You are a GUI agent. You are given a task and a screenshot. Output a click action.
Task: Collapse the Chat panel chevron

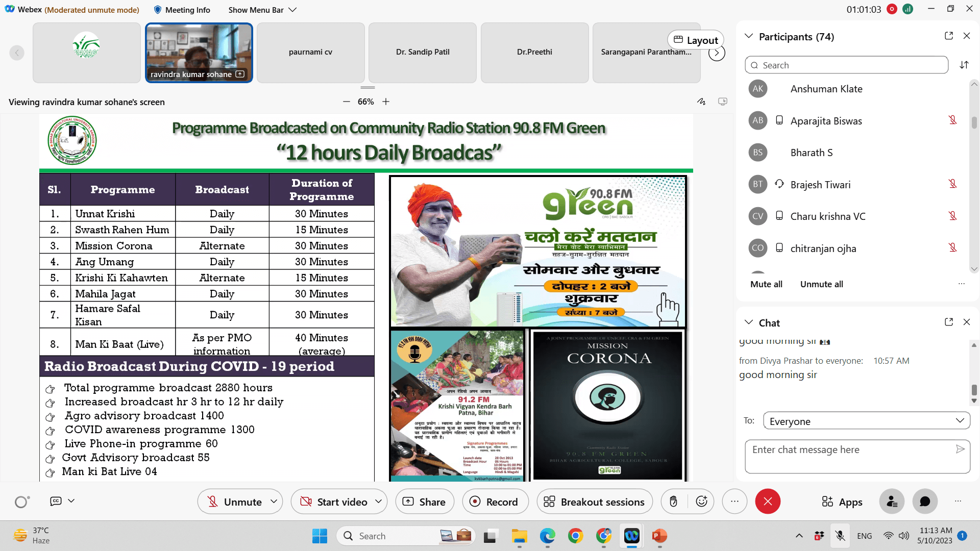[749, 322]
